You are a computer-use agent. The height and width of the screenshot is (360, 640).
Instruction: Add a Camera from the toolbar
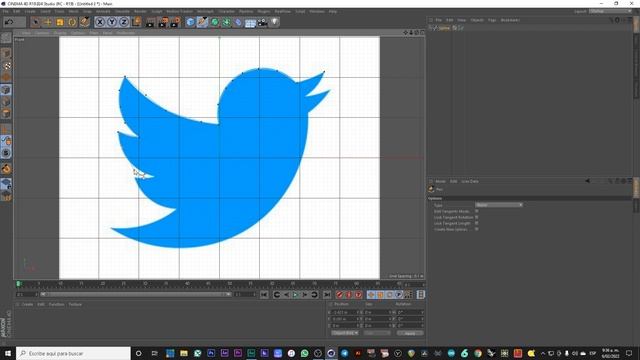[x=262, y=22]
